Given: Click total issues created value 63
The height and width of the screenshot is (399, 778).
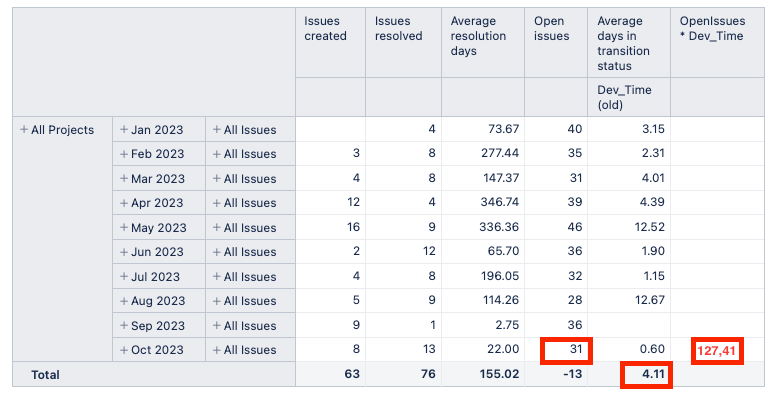Looking at the screenshot, I should [352, 374].
